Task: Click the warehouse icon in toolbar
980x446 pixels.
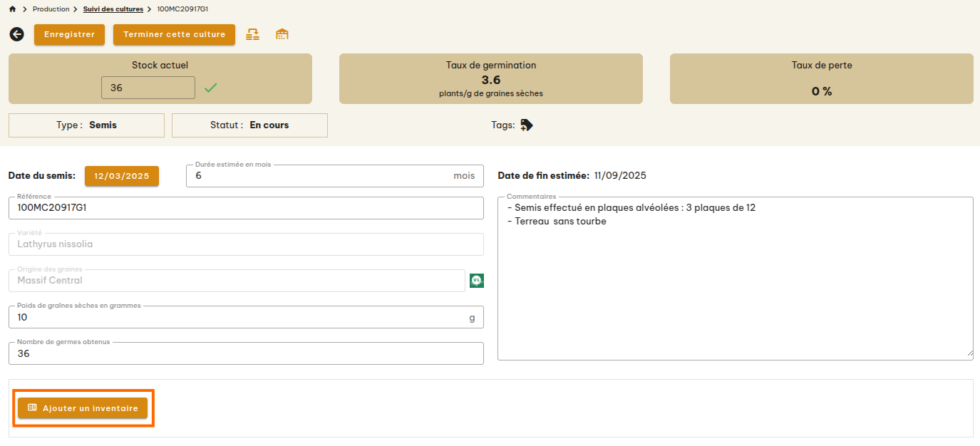Action: click(282, 34)
